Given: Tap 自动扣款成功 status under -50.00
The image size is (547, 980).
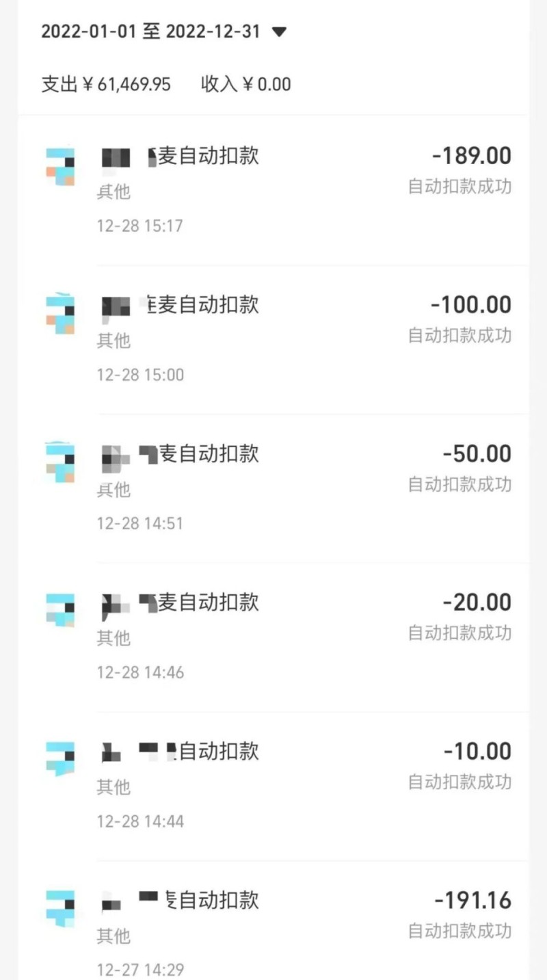Looking at the screenshot, I should tap(459, 484).
